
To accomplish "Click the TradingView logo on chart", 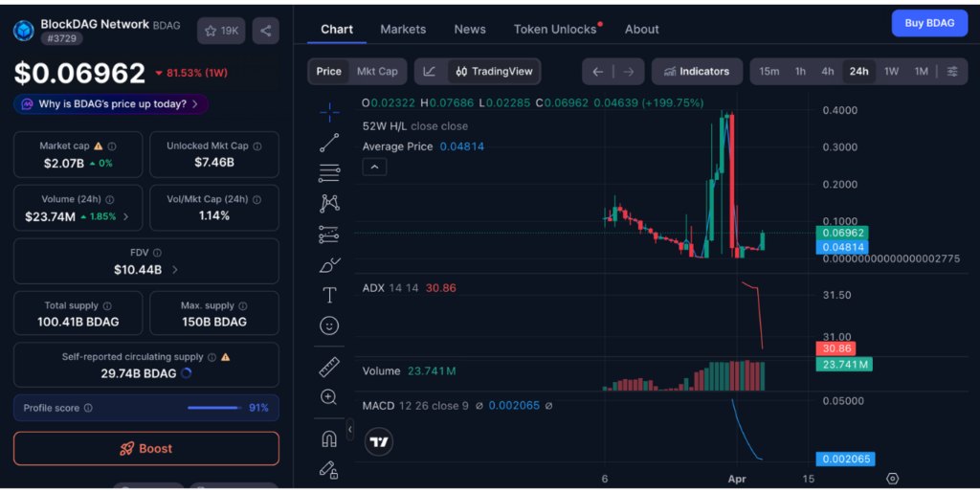I will click(x=379, y=441).
